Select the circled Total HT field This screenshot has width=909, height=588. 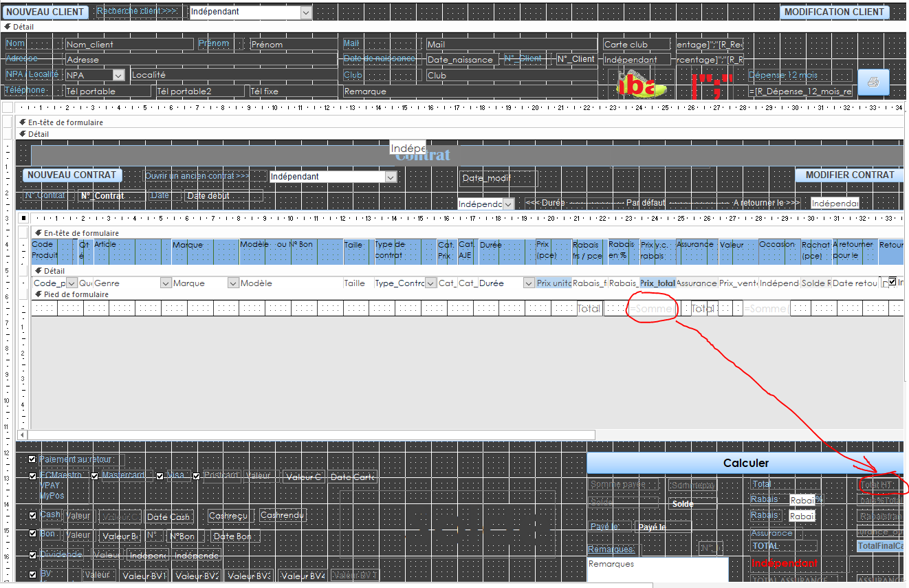(880, 485)
